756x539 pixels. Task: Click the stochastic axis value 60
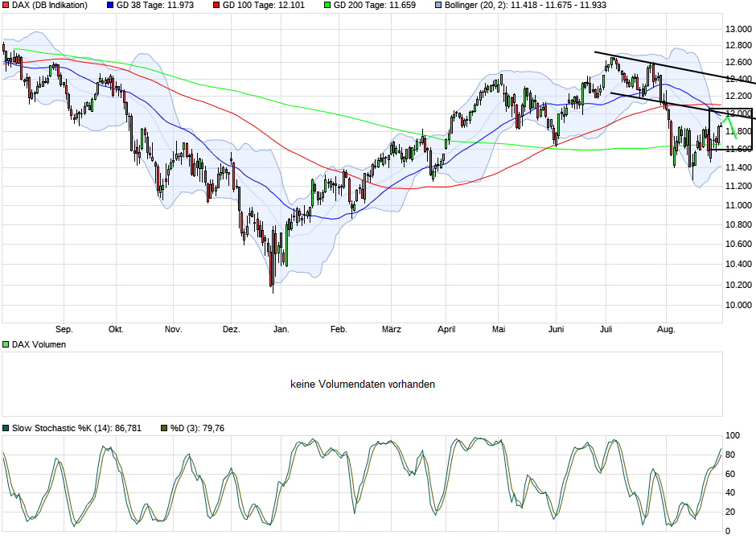[730, 475]
